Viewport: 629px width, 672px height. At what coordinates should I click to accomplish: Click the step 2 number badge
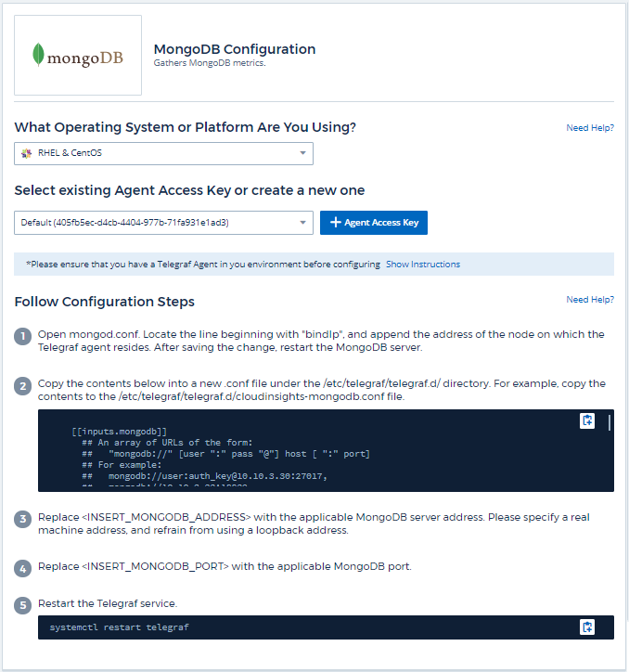click(x=23, y=384)
